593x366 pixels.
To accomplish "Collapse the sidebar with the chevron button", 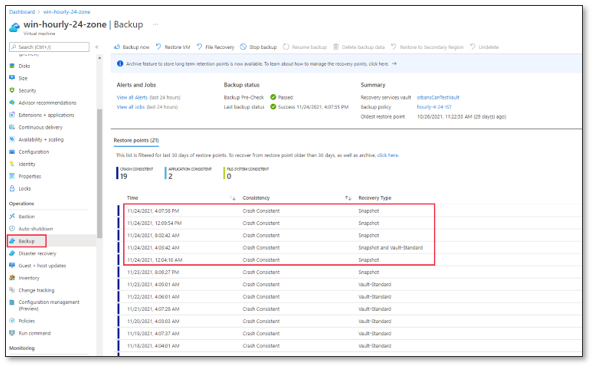I will coord(97,47).
